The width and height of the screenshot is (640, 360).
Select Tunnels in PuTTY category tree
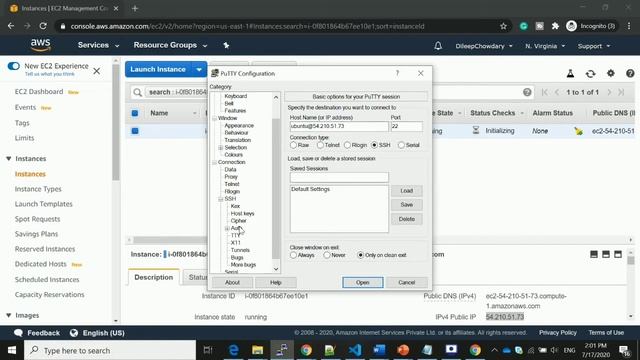(x=240, y=250)
